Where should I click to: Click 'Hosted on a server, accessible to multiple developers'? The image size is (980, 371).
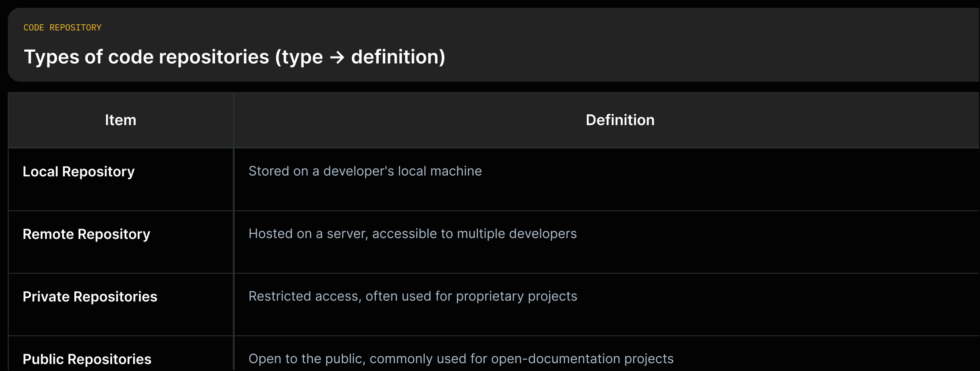pos(413,234)
